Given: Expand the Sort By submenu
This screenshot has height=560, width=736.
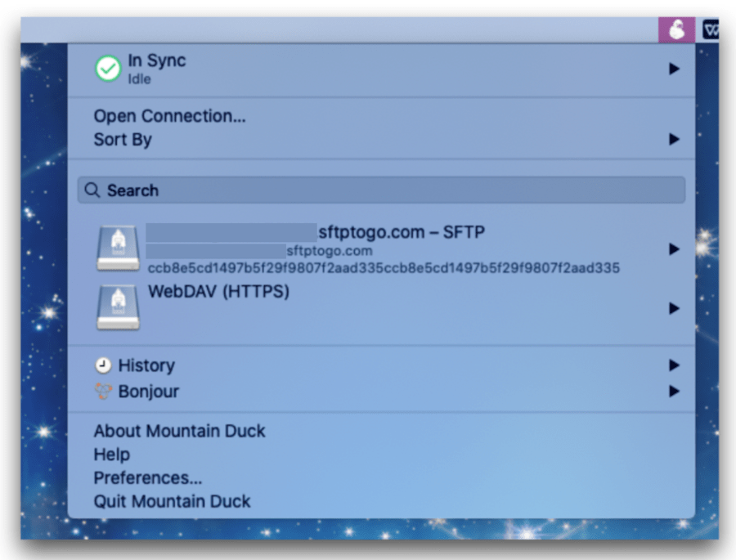Looking at the screenshot, I should (675, 139).
